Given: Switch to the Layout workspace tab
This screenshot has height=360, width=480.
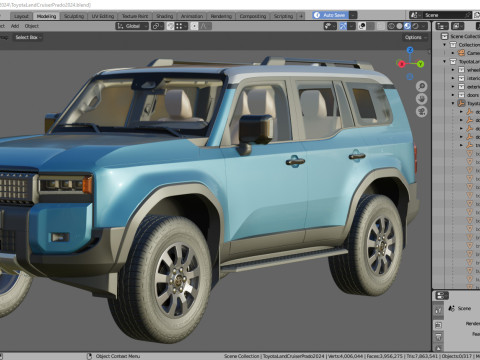Looking at the screenshot, I should [x=21, y=16].
